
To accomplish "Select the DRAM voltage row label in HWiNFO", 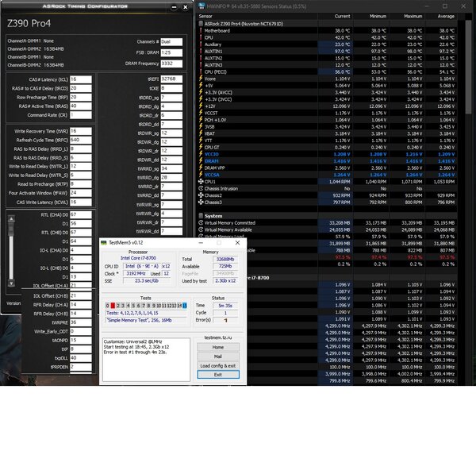I will (x=212, y=161).
